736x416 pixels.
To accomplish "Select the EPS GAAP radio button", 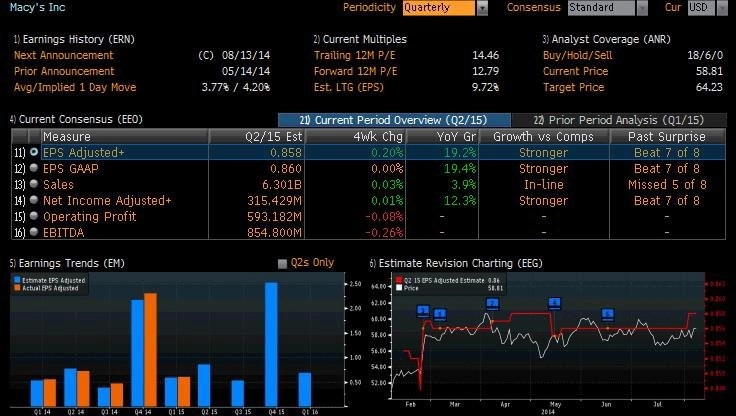I will pyautogui.click(x=34, y=168).
